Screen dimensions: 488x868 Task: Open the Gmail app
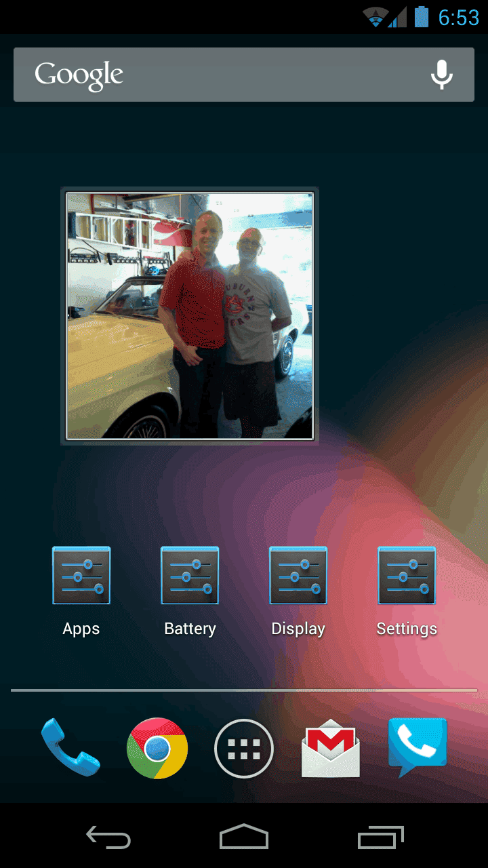pos(331,749)
